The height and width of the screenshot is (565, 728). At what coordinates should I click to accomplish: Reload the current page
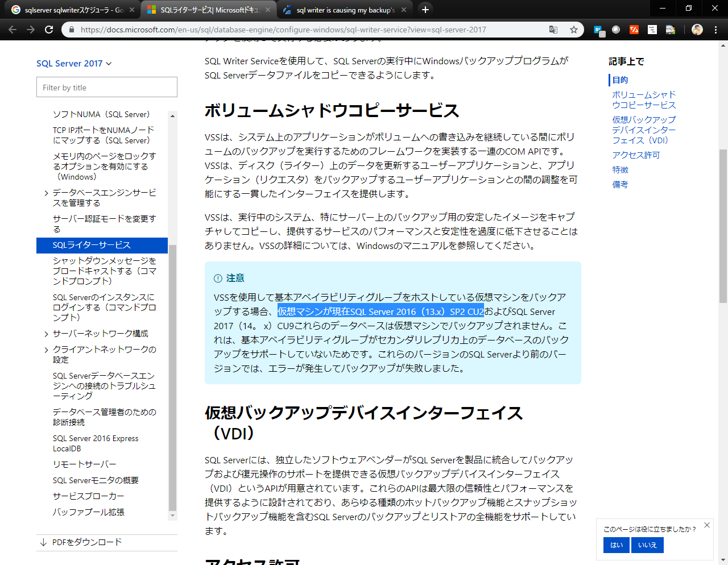49,30
